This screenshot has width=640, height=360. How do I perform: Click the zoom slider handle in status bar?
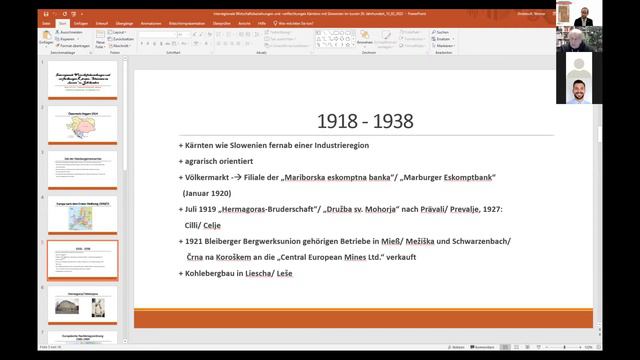click(x=564, y=347)
